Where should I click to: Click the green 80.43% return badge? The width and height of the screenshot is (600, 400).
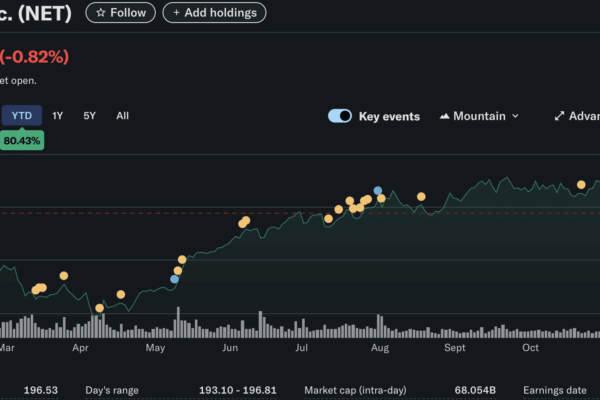point(21,141)
